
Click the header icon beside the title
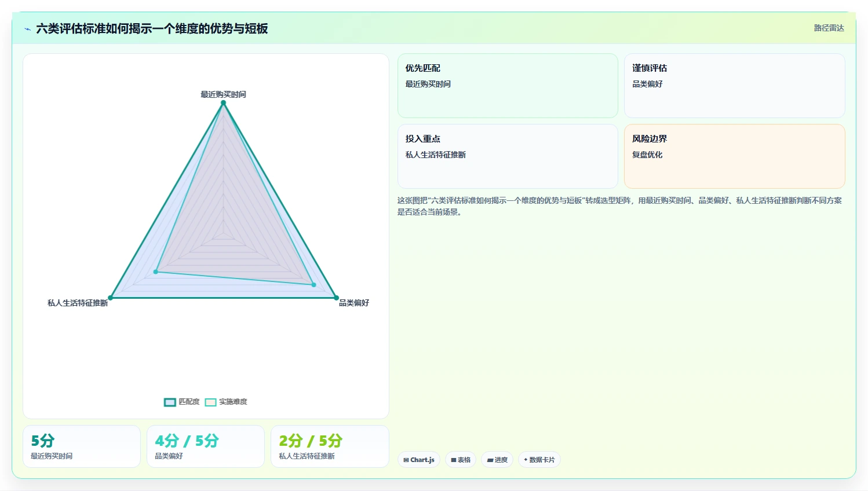pyautogui.click(x=27, y=29)
